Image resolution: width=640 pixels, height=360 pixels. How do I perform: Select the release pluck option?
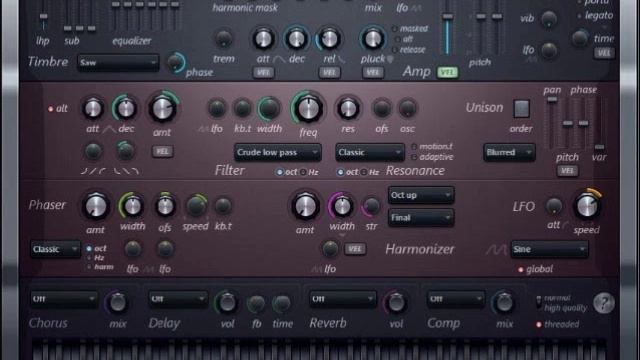408,50
